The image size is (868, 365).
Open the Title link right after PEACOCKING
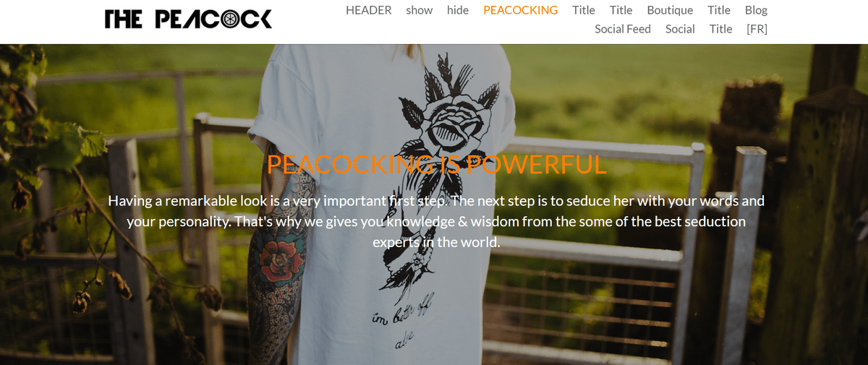pos(584,10)
